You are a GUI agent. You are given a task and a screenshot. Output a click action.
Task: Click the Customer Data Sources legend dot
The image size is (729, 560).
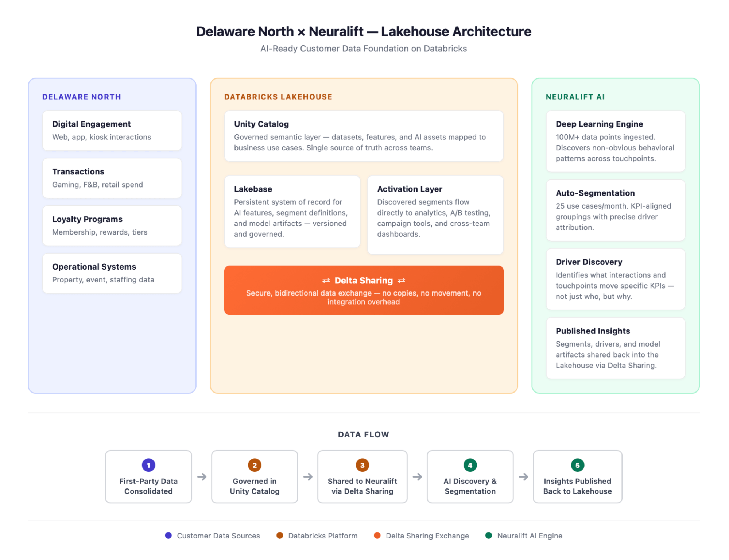coord(168,536)
